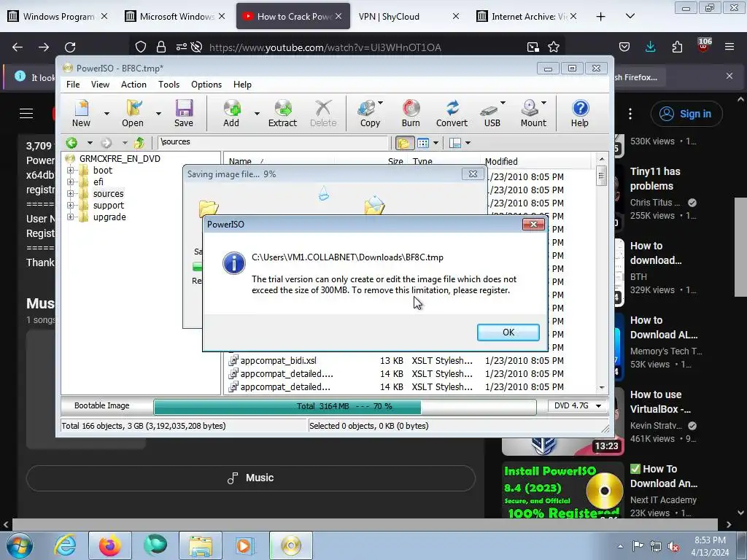Open the Tools menu
Screen dimensions: 747x560
(x=169, y=85)
